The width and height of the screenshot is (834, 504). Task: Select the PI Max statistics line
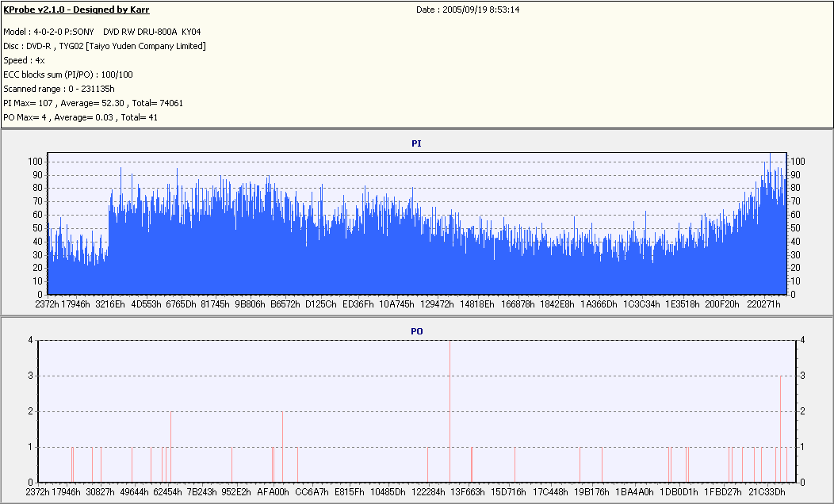tap(93, 103)
